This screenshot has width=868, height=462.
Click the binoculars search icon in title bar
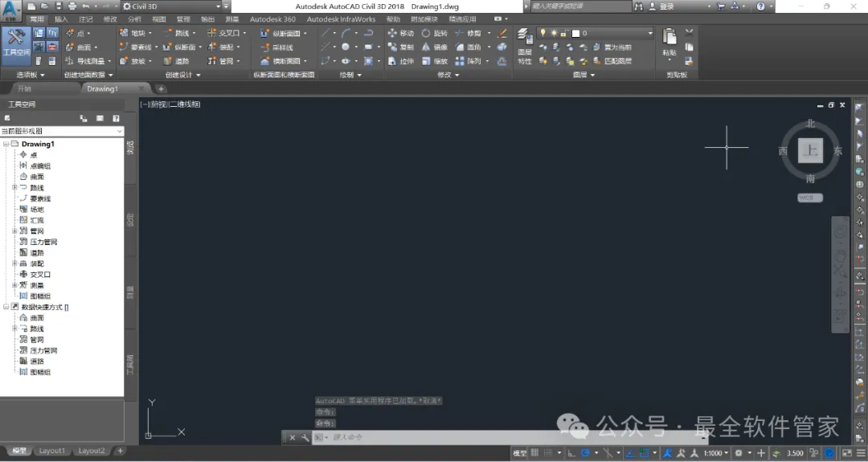(x=638, y=6)
